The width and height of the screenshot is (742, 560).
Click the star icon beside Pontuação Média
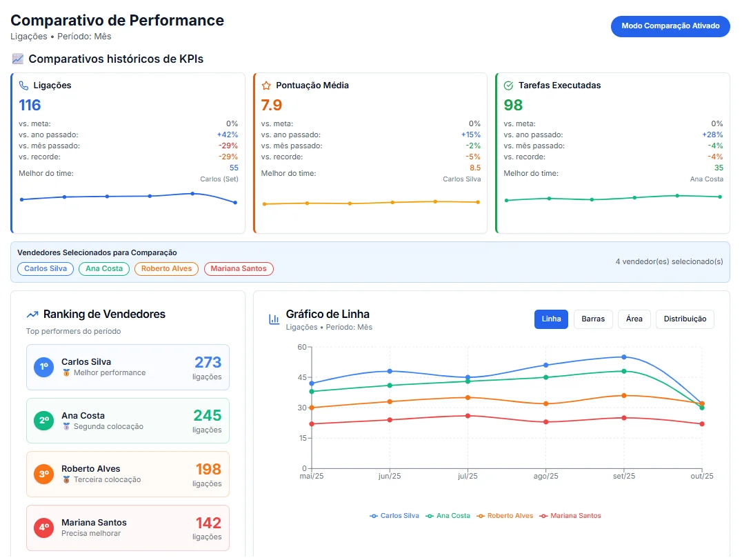pos(266,86)
